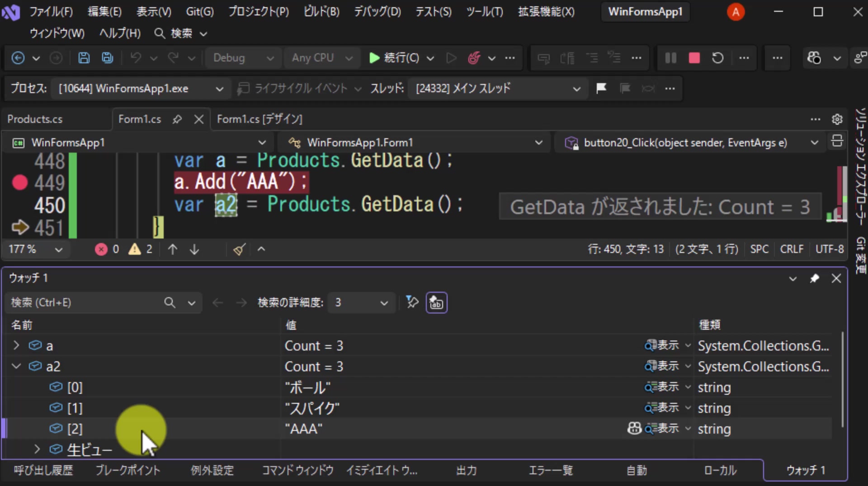Toggle the Watch 1 panel auto-hide pin
868x486 pixels.
(814, 278)
